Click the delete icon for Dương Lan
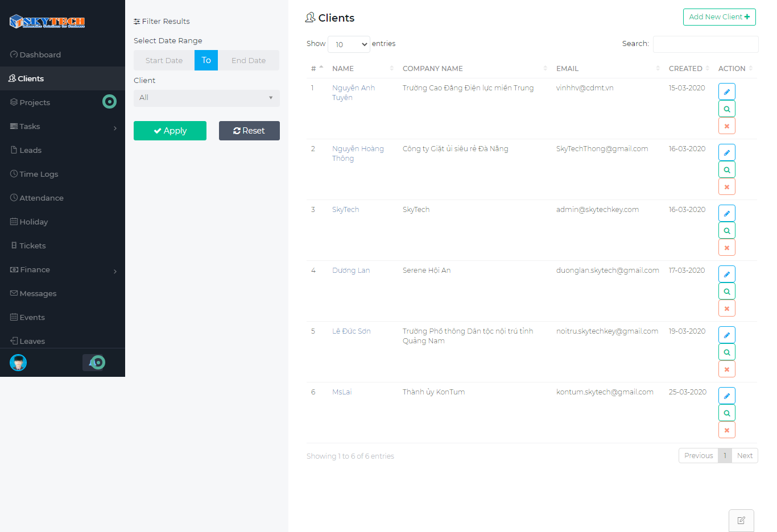The width and height of the screenshot is (777, 532). [x=726, y=308]
